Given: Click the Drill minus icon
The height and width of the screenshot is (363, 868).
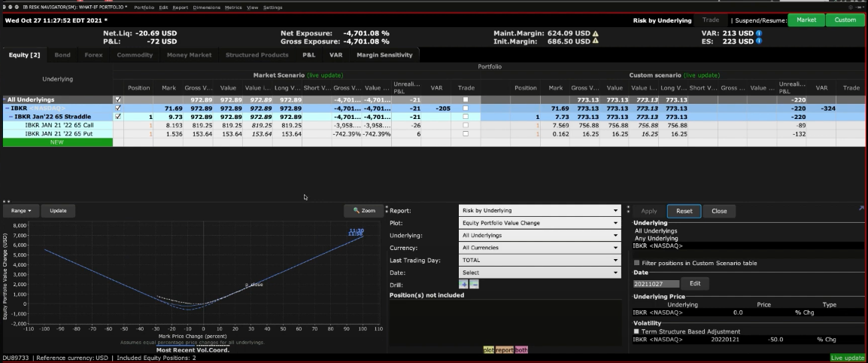Looking at the screenshot, I should coord(474,285).
